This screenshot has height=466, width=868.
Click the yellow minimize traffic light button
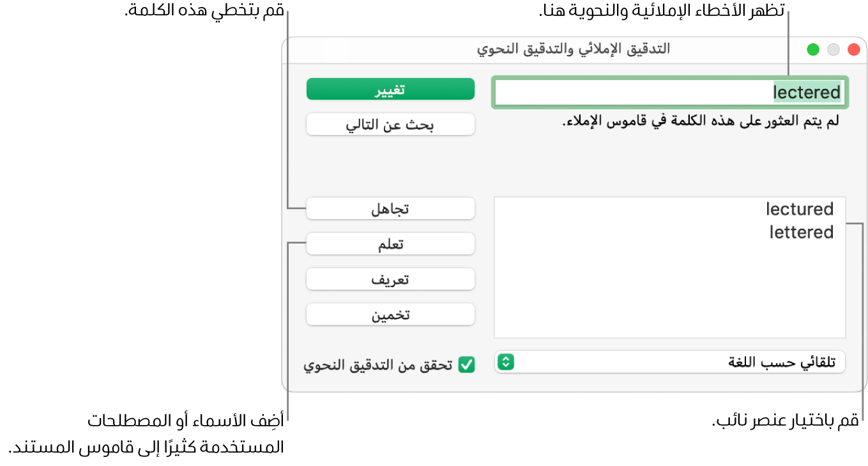point(833,49)
